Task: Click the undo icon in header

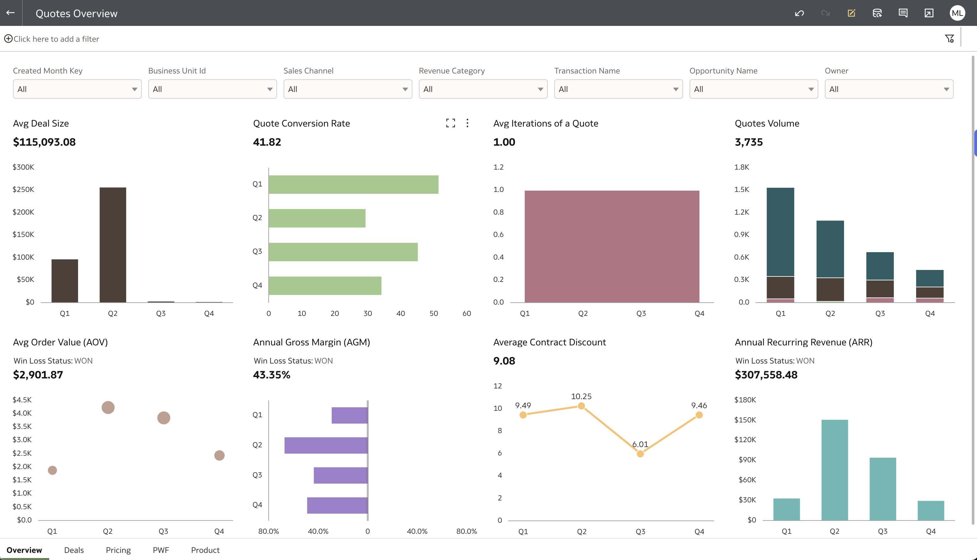Action: pos(799,14)
